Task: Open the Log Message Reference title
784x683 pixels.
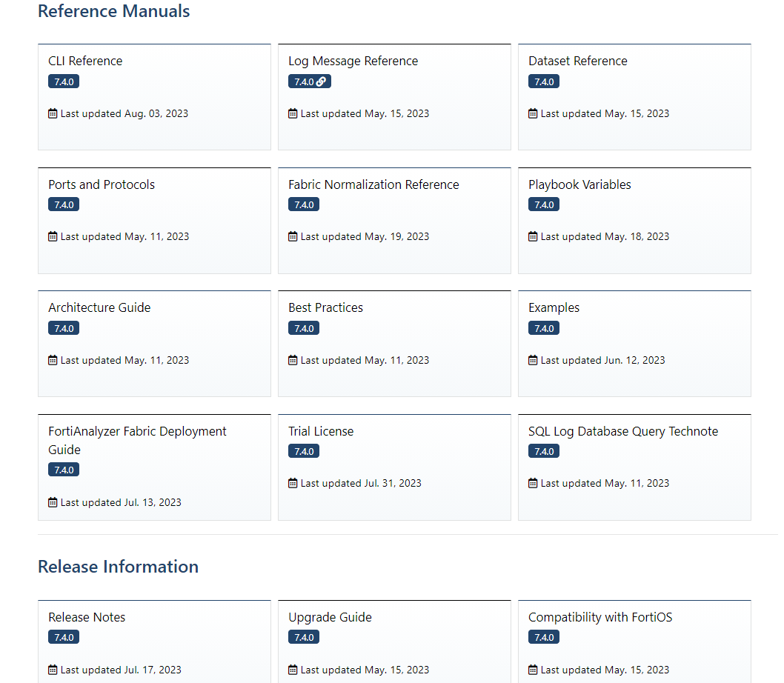Action: point(353,61)
